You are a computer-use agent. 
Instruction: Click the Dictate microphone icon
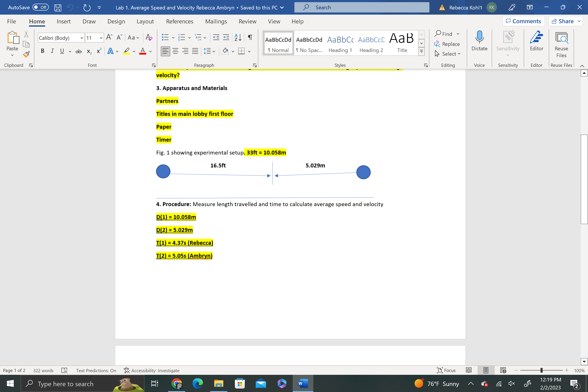pyautogui.click(x=479, y=37)
